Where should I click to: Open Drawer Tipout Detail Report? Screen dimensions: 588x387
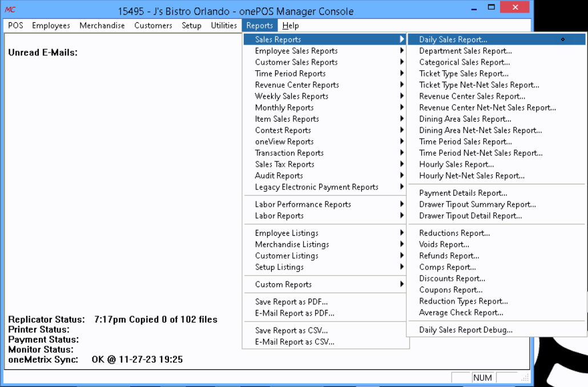coord(497,216)
